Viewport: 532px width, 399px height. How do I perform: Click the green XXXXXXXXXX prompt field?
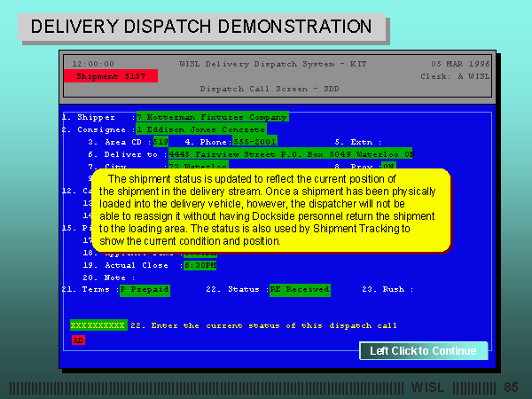click(98, 325)
